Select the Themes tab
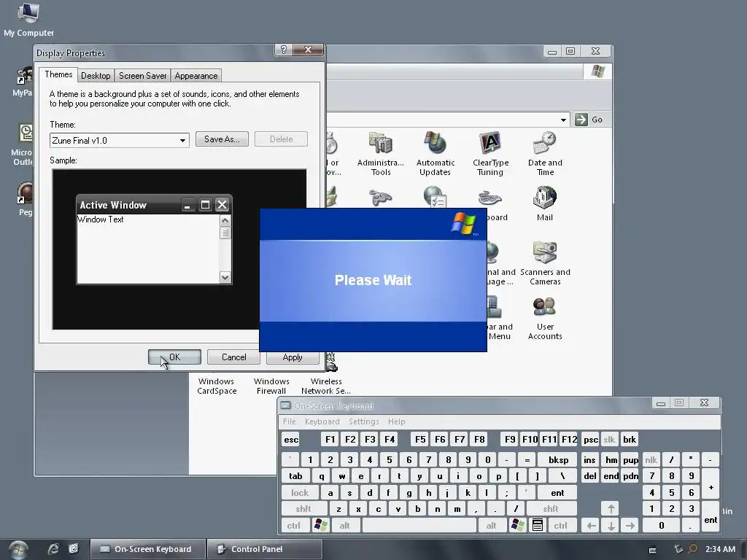Screen dimensions: 747x560 [58, 75]
